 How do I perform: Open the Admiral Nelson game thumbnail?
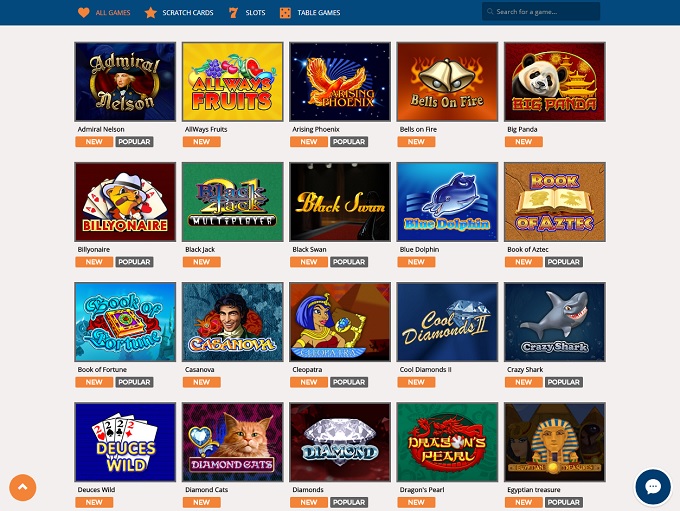[125, 82]
